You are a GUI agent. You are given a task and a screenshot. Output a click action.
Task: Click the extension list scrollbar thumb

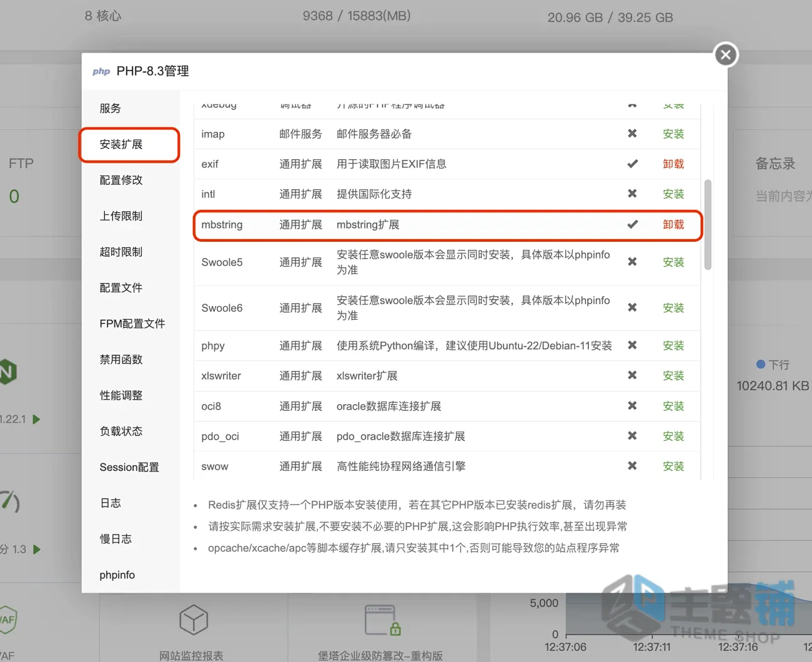pyautogui.click(x=708, y=225)
